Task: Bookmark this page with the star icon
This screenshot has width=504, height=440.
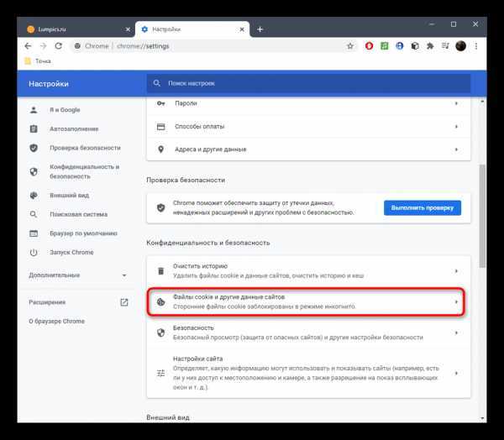Action: pos(350,46)
